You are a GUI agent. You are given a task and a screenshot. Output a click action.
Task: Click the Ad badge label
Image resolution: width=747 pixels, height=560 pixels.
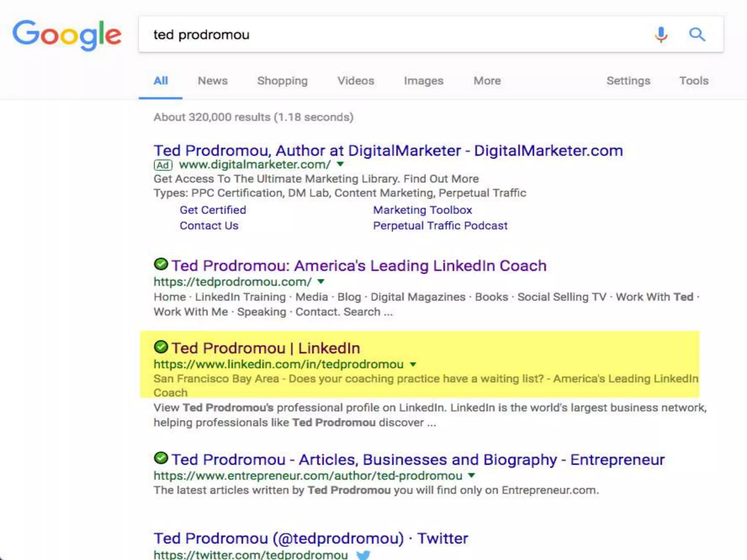coord(163,165)
